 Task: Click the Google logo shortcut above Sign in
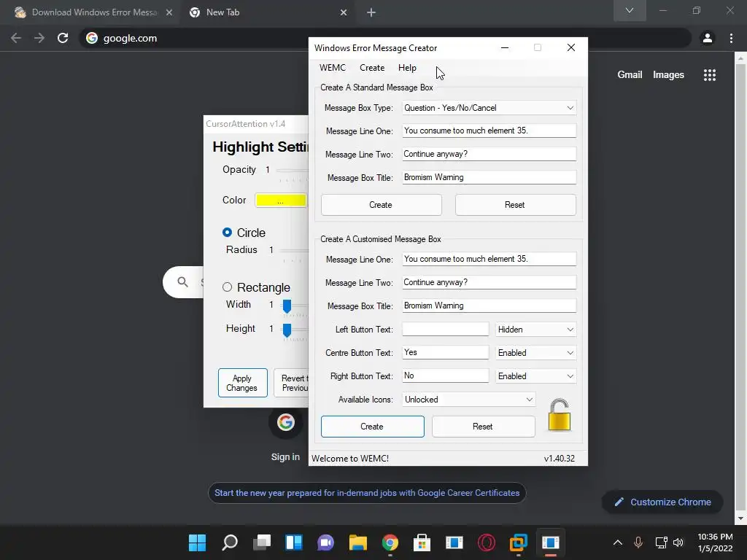point(286,422)
